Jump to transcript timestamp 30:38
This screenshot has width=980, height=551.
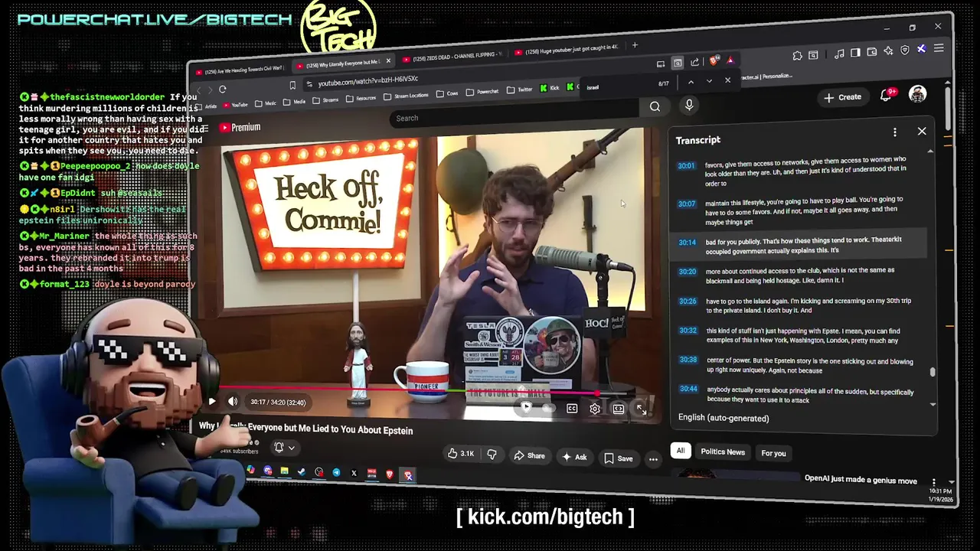click(688, 360)
